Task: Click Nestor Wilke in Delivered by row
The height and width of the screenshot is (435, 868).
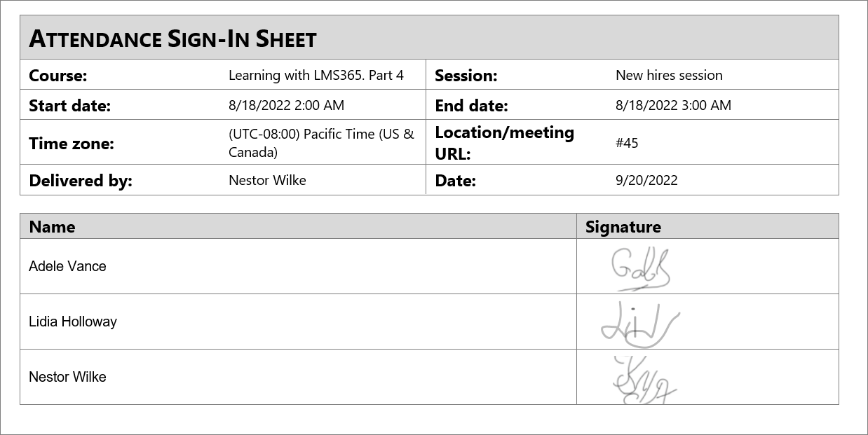Action: pyautogui.click(x=267, y=180)
